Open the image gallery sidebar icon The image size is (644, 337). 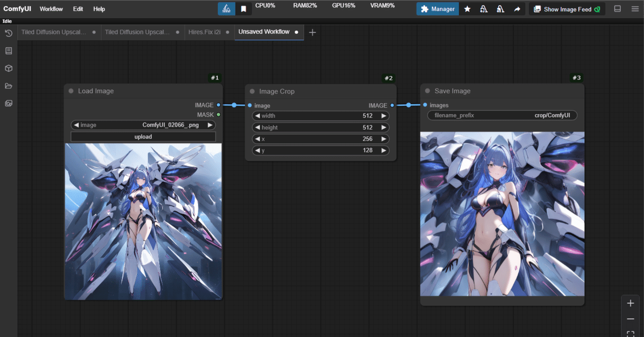click(9, 103)
